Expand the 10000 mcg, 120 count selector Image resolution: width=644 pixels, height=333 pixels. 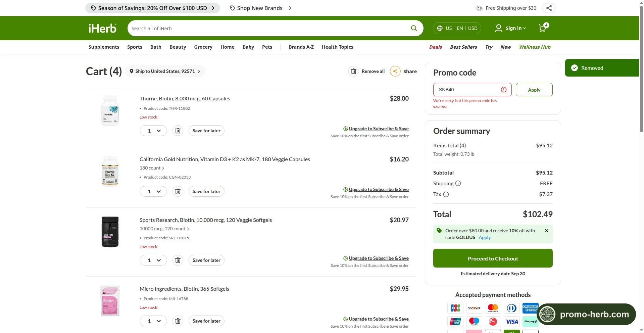[x=164, y=229]
